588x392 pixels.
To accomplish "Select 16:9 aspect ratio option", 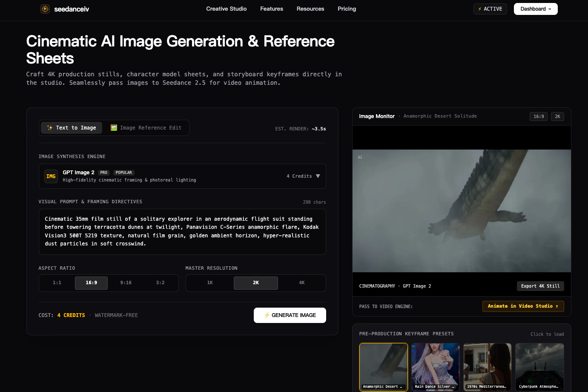I will point(92,283).
